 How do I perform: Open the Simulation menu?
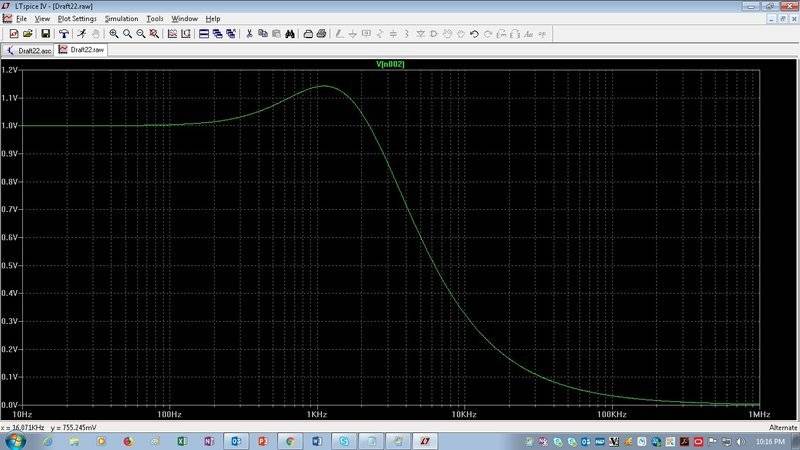point(121,19)
